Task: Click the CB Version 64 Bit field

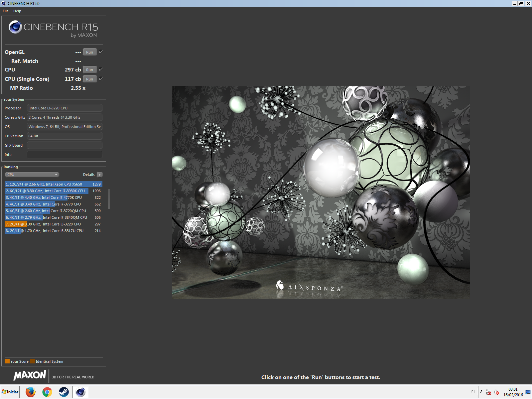Action: click(65, 136)
